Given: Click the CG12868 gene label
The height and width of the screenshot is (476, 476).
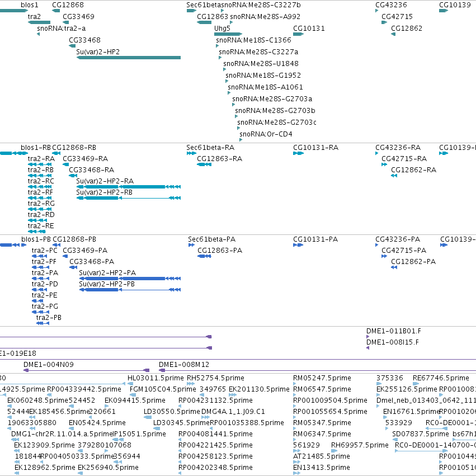Looking at the screenshot, I should pyautogui.click(x=68, y=5).
